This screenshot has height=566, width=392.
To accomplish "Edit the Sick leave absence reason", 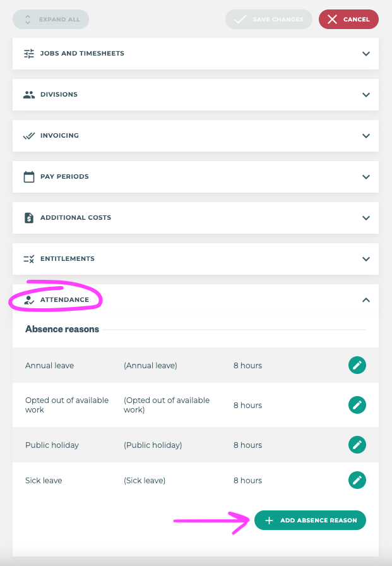I will (357, 480).
